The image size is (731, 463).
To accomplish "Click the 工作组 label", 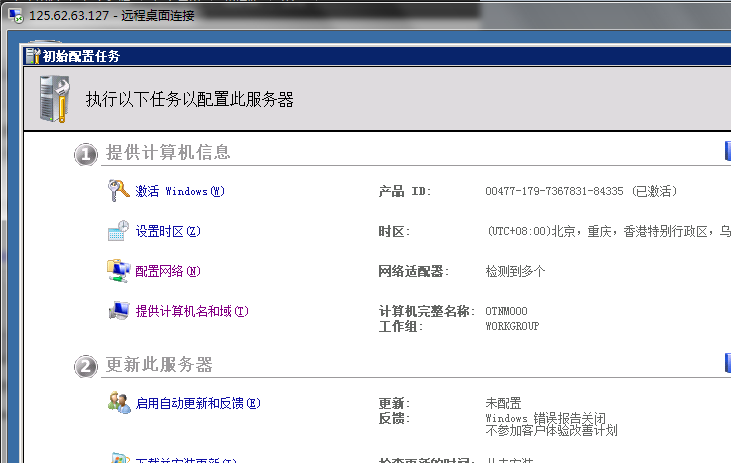I will point(400,326).
